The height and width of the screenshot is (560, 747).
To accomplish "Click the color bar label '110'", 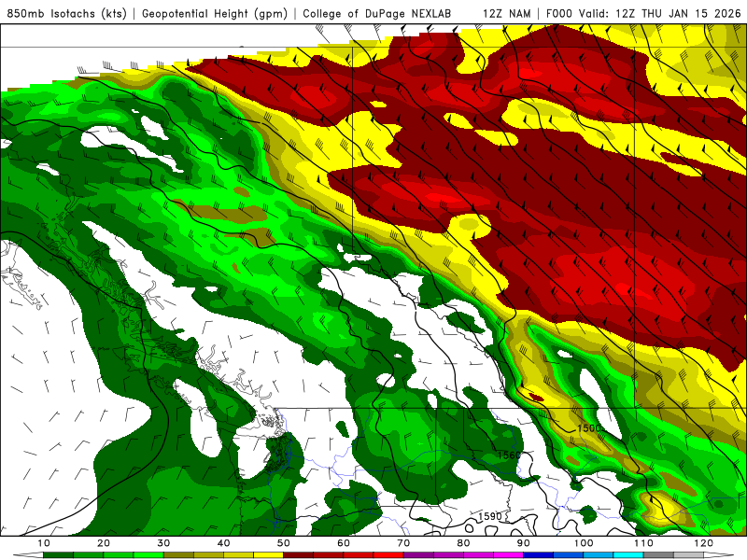I will [643, 543].
